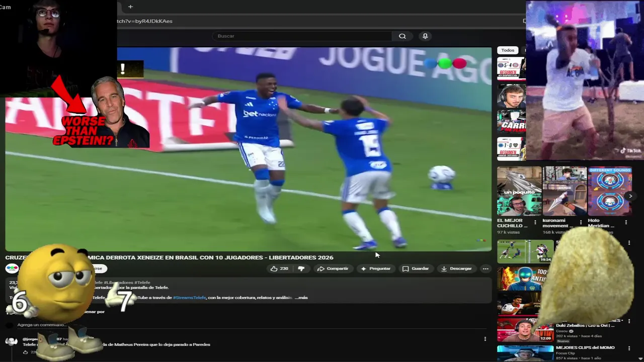This screenshot has height=362, width=644.
Task: Open the 1-0 Resumen sidebar thumbnail
Action: [511, 148]
